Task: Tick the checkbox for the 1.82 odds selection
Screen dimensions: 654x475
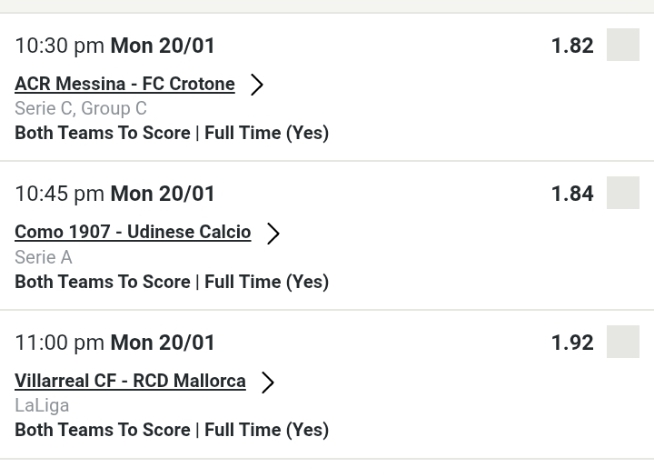Action: pyautogui.click(x=623, y=46)
